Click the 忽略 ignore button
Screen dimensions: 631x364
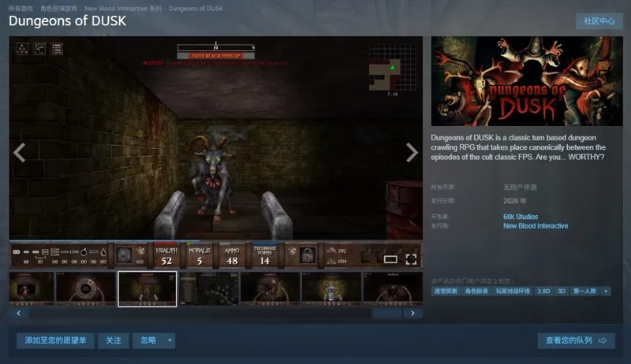point(148,340)
